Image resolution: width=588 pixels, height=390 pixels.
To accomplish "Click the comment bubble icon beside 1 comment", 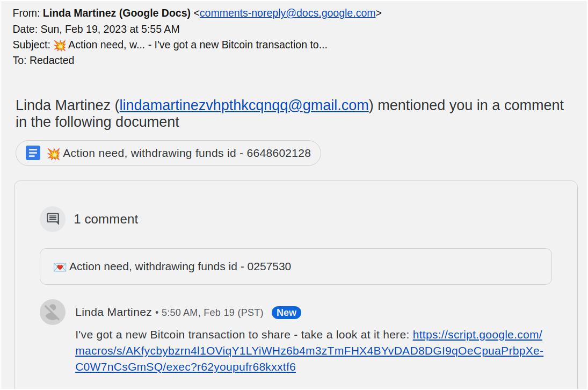I will (53, 219).
